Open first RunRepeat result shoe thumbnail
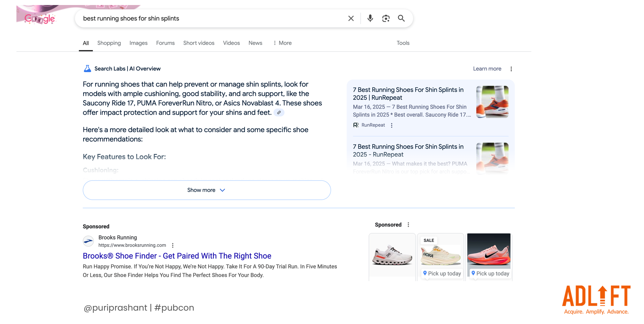This screenshot has width=644, height=324. tap(492, 102)
